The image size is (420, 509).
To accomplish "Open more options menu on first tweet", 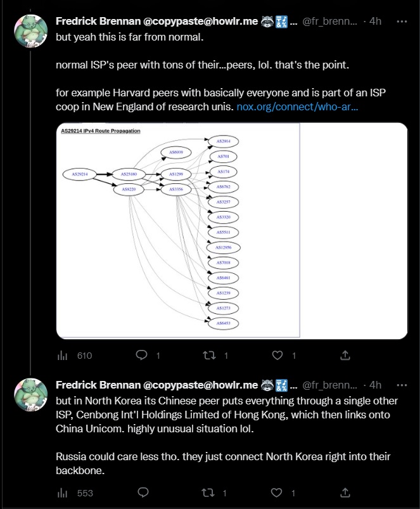I will pos(401,21).
